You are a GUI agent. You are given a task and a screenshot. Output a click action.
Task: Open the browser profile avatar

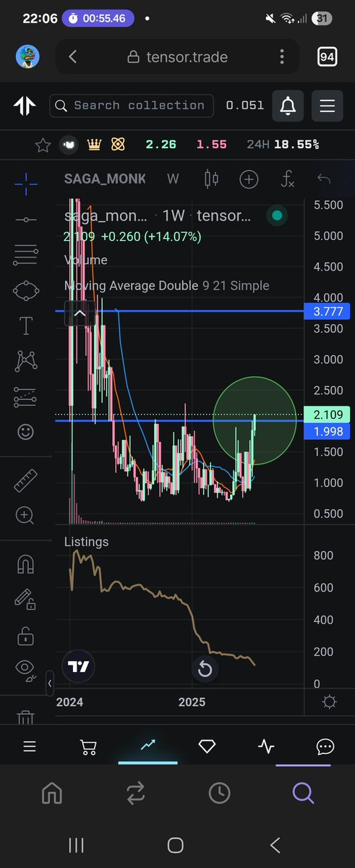27,56
